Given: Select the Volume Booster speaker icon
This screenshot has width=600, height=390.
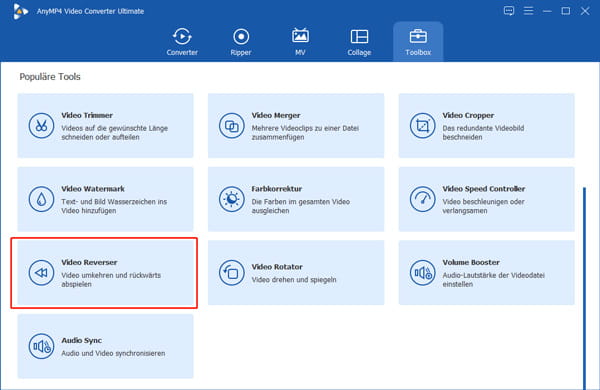Looking at the screenshot, I should pos(422,273).
